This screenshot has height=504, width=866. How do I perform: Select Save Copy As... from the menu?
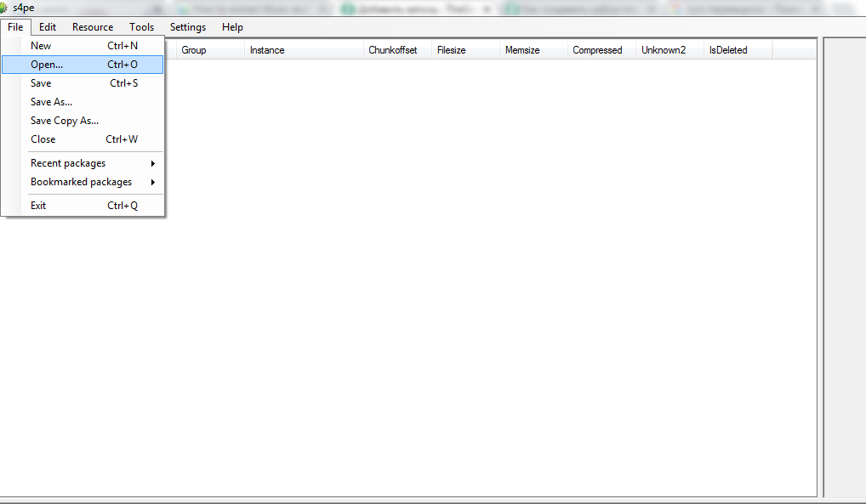tap(65, 121)
